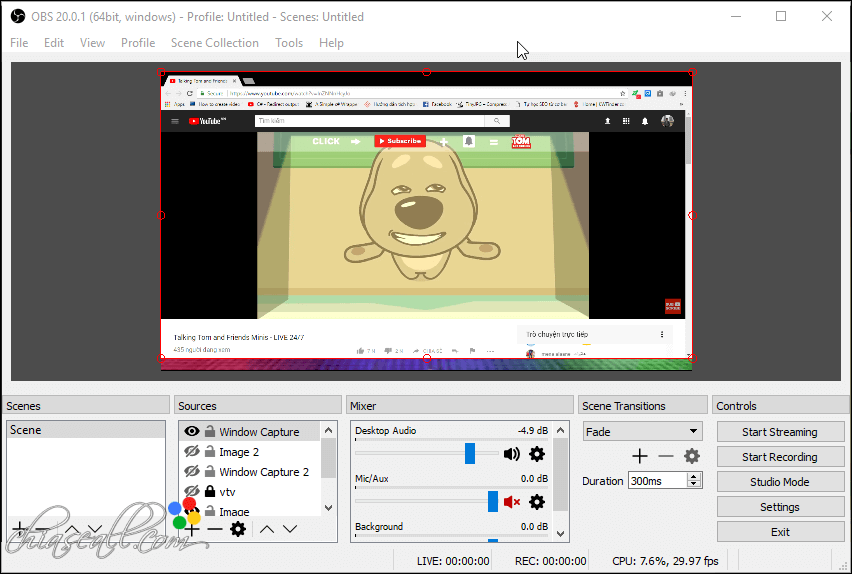Open the Scene Collection menu
Screen dimensions: 852x574
[x=215, y=42]
